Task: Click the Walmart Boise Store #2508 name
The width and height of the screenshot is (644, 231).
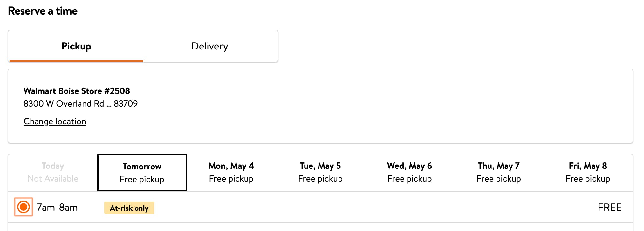Action: (x=77, y=91)
